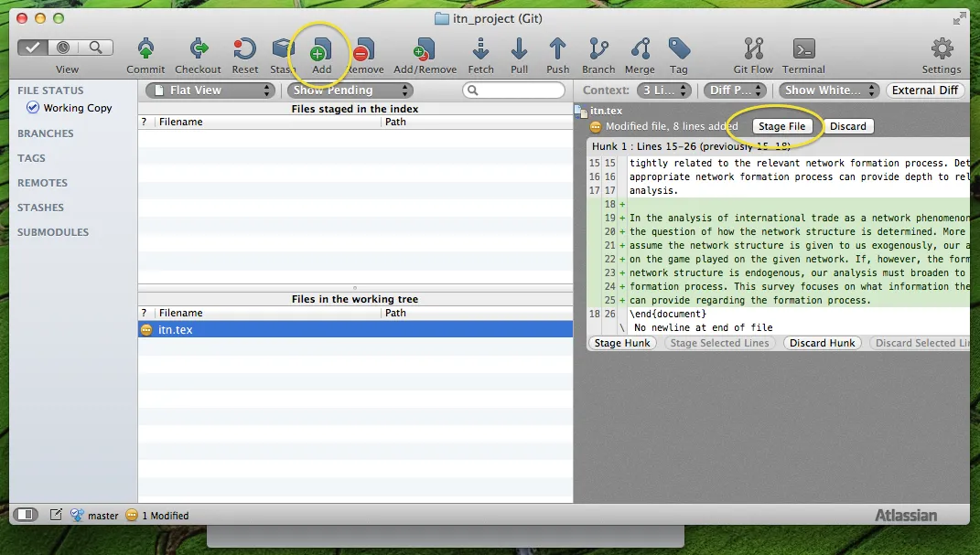Open External Diff
980x555 pixels.
click(927, 90)
